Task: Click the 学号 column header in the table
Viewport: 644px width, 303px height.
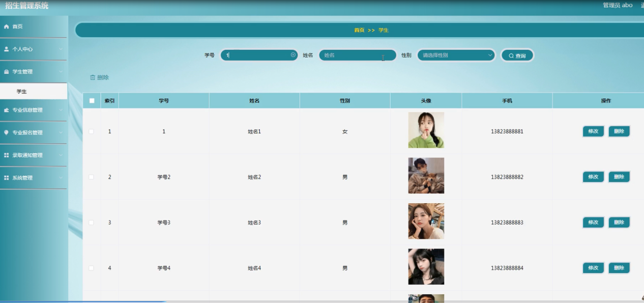Action: [x=164, y=101]
